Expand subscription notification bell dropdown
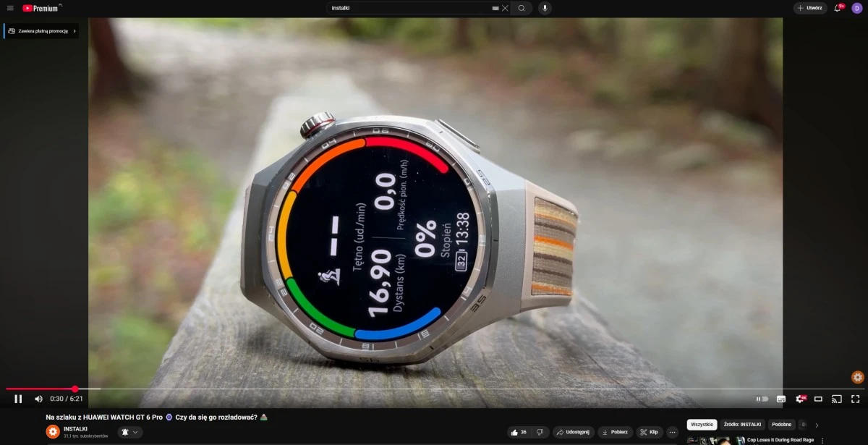The image size is (868, 445). pyautogui.click(x=130, y=432)
